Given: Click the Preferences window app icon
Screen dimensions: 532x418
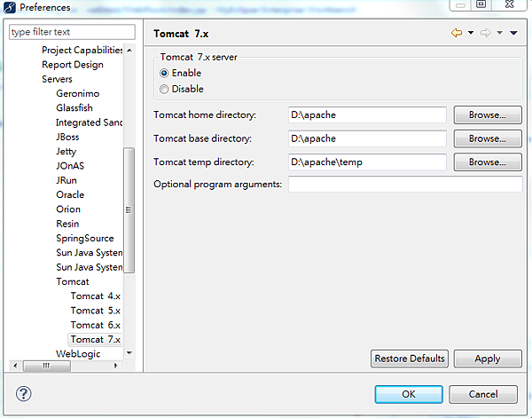Looking at the screenshot, I should (9, 7).
